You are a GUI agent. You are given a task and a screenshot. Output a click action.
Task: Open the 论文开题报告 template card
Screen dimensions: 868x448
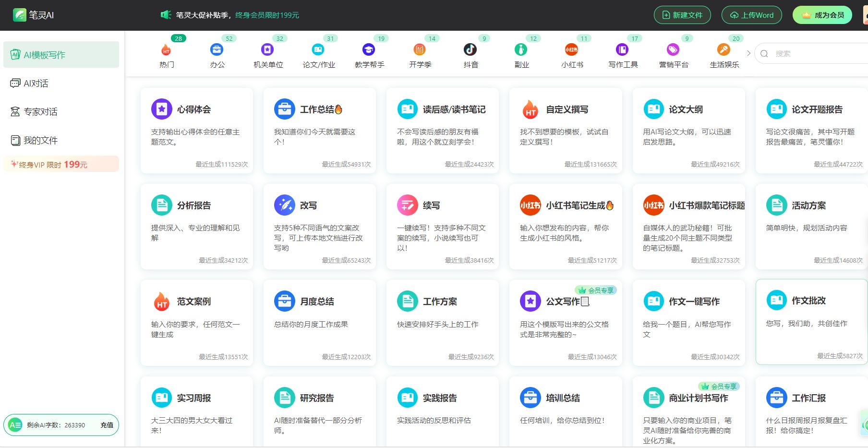click(811, 130)
